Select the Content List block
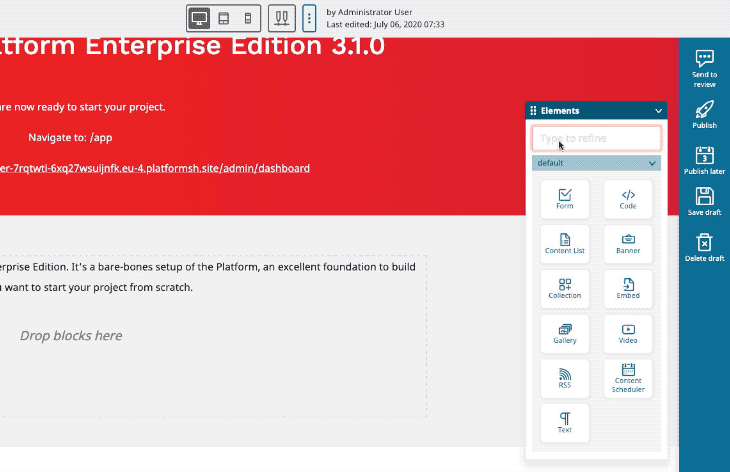This screenshot has height=472, width=730. click(565, 244)
